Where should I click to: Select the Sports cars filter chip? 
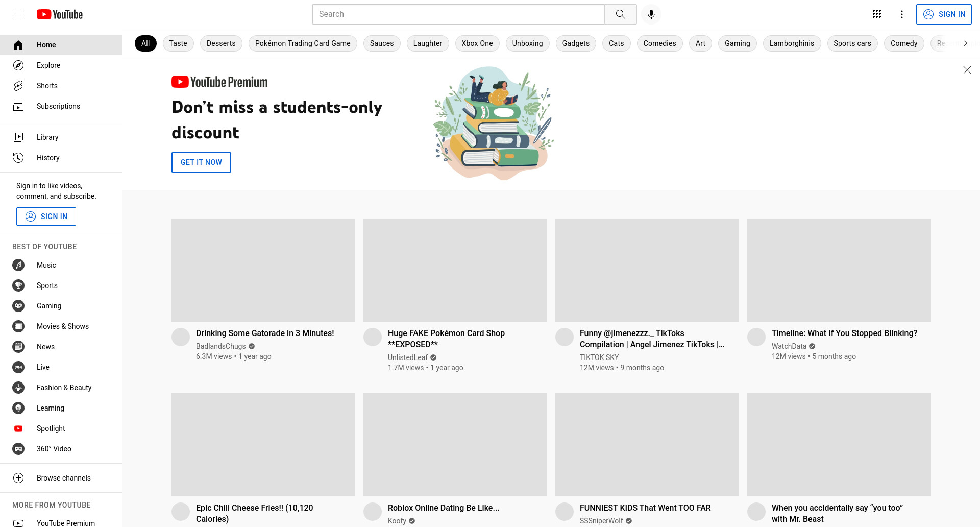[x=852, y=43]
